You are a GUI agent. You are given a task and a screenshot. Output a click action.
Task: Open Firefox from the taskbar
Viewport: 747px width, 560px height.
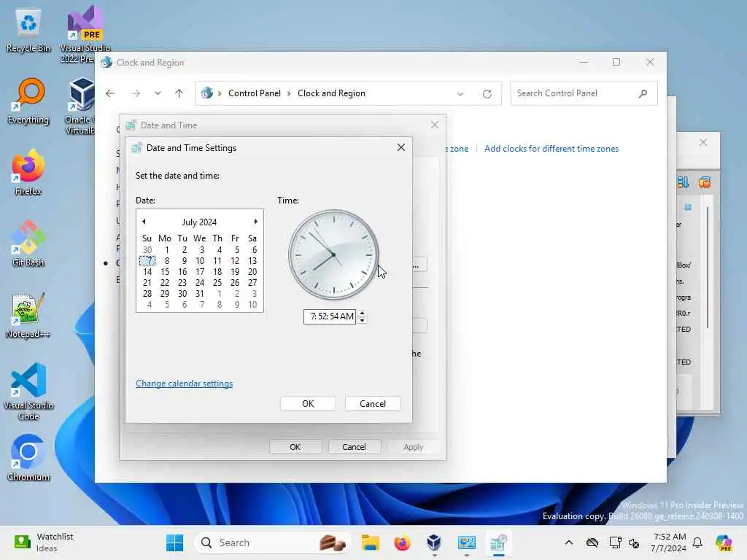403,542
